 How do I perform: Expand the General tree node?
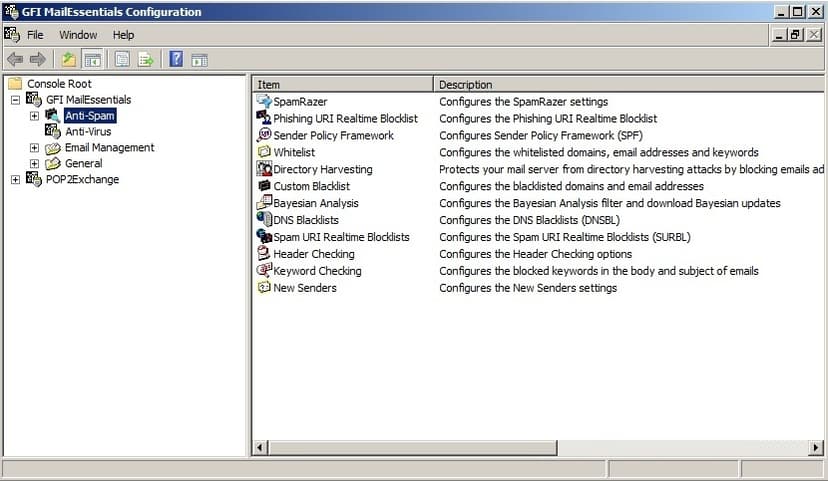click(34, 164)
